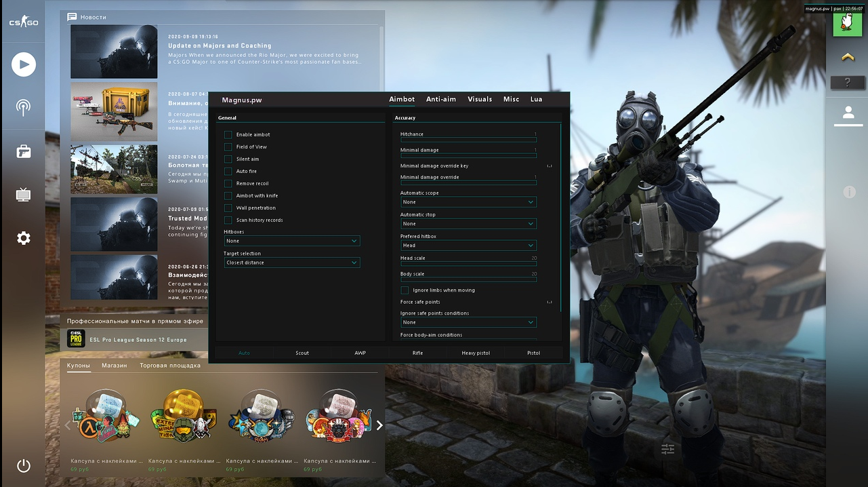Open the broadcast antenna icon
Viewport: 868px width, 487px height.
click(x=24, y=108)
